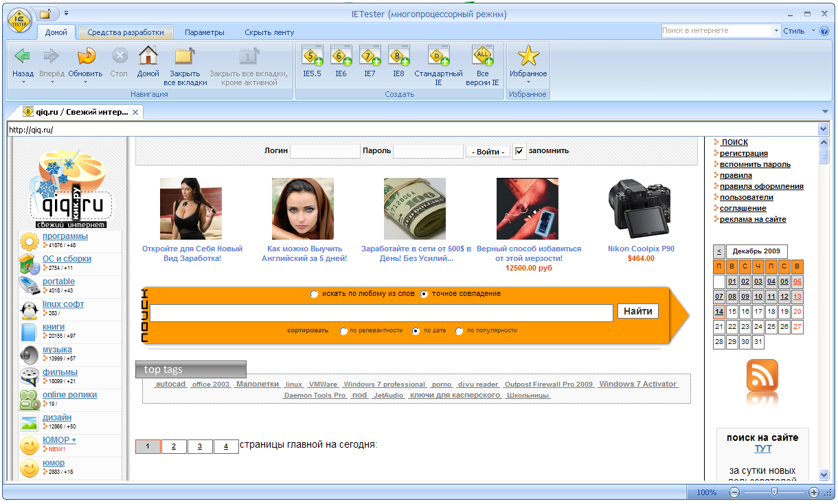838x504 pixels.
Task: Click the folder icon in quick access toolbar
Action: (45, 13)
